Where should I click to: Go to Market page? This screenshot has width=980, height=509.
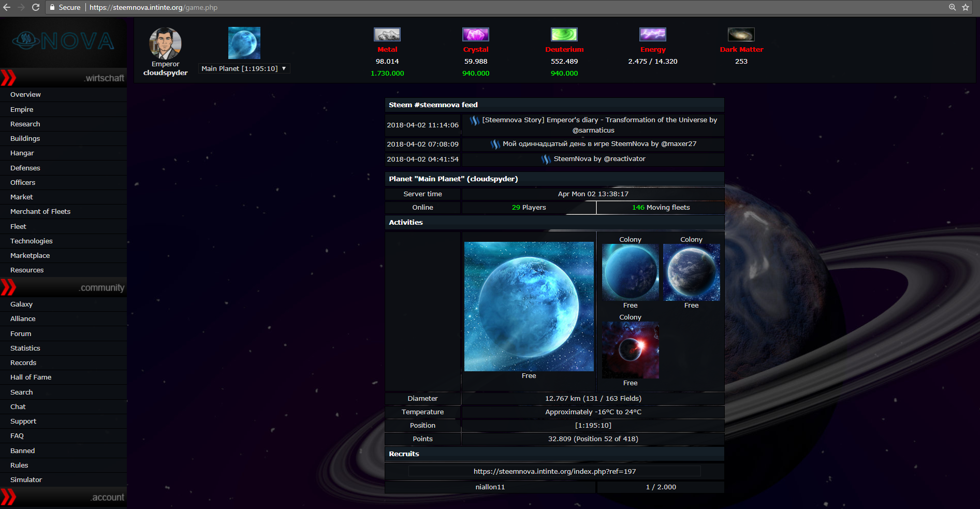coord(21,197)
